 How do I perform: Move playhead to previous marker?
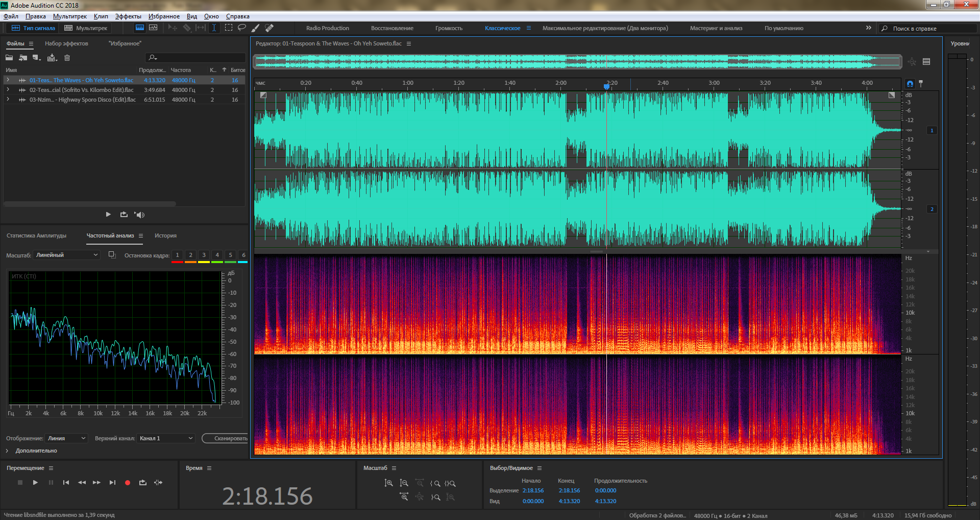66,482
